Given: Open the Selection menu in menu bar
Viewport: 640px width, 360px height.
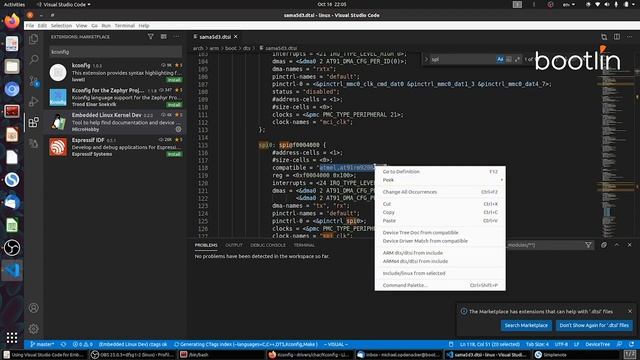Looking at the screenshot, I should click(61, 26).
